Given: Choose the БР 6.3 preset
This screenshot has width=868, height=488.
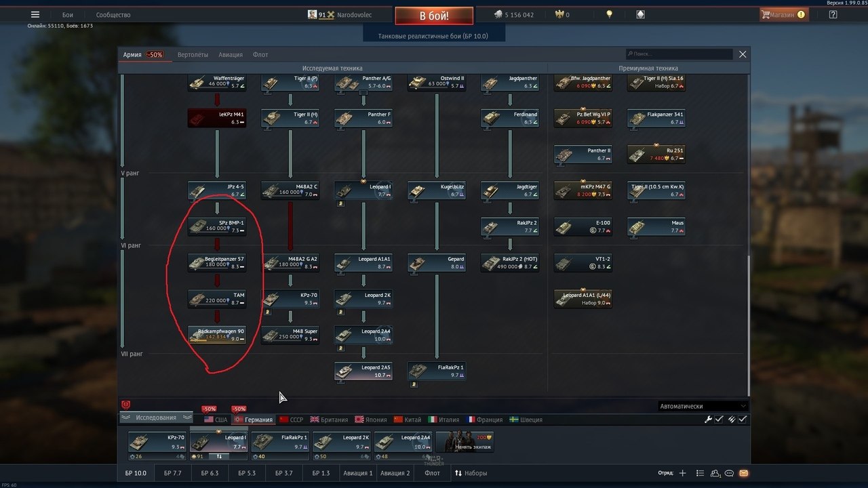Looking at the screenshot, I should [210, 473].
